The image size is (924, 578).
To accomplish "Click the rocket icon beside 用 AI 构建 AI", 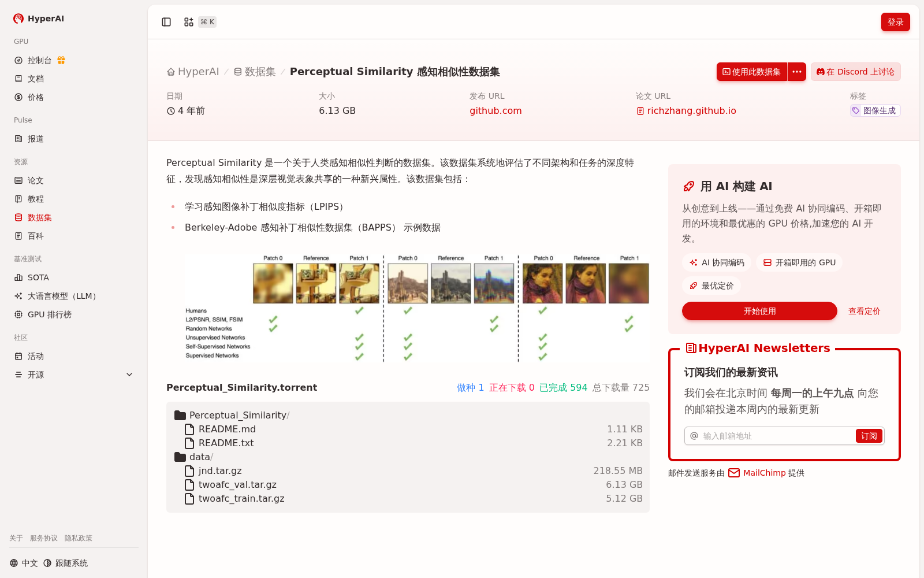I will pyautogui.click(x=689, y=186).
